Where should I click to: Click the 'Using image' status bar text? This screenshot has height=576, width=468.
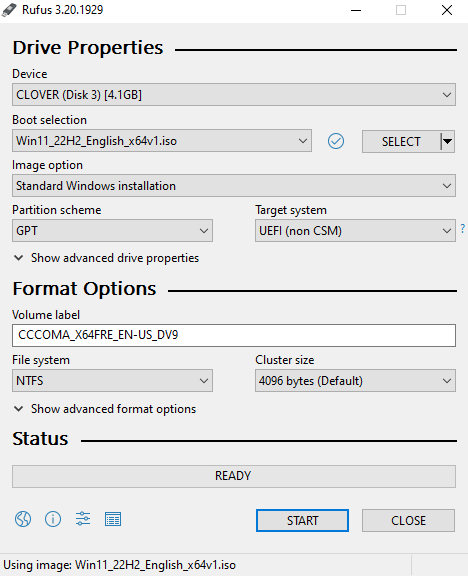click(x=119, y=565)
